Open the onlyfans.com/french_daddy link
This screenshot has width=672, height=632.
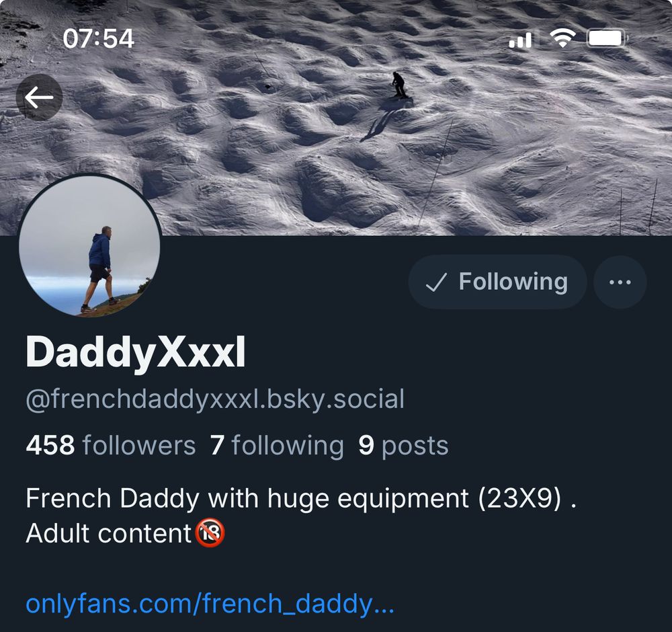pyautogui.click(x=210, y=603)
